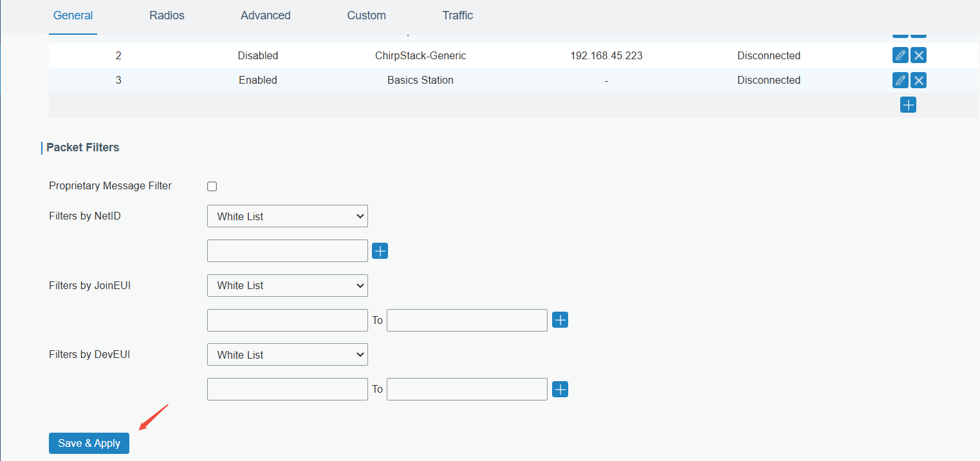Add the DevEUI filter range

point(560,390)
